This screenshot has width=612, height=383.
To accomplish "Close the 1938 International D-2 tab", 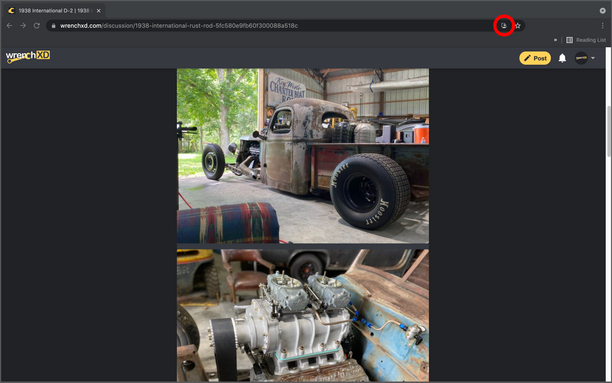I will tap(98, 11).
